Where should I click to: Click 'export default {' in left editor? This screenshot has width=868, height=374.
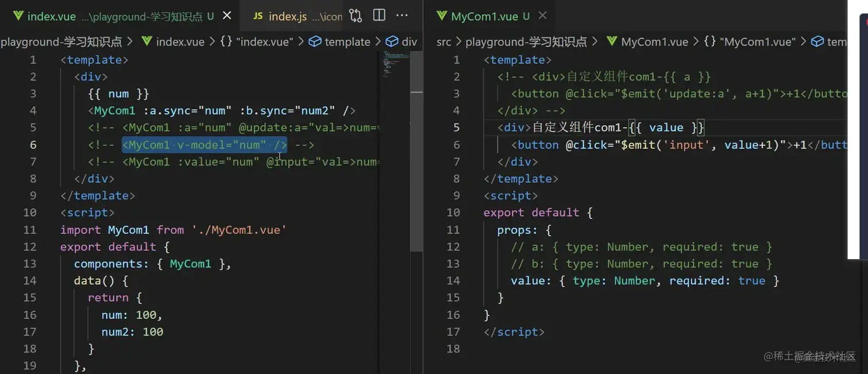coord(115,246)
